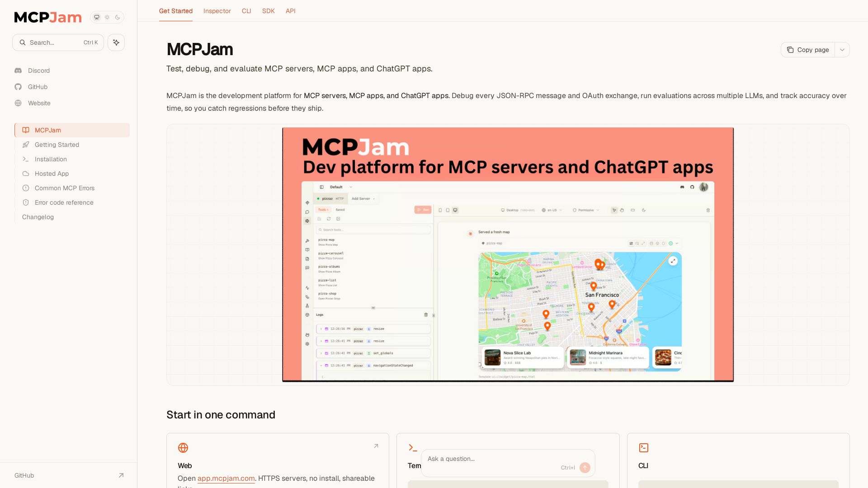868x488 pixels.
Task: Click the external arrow beside footer GitHub
Action: tap(121, 475)
